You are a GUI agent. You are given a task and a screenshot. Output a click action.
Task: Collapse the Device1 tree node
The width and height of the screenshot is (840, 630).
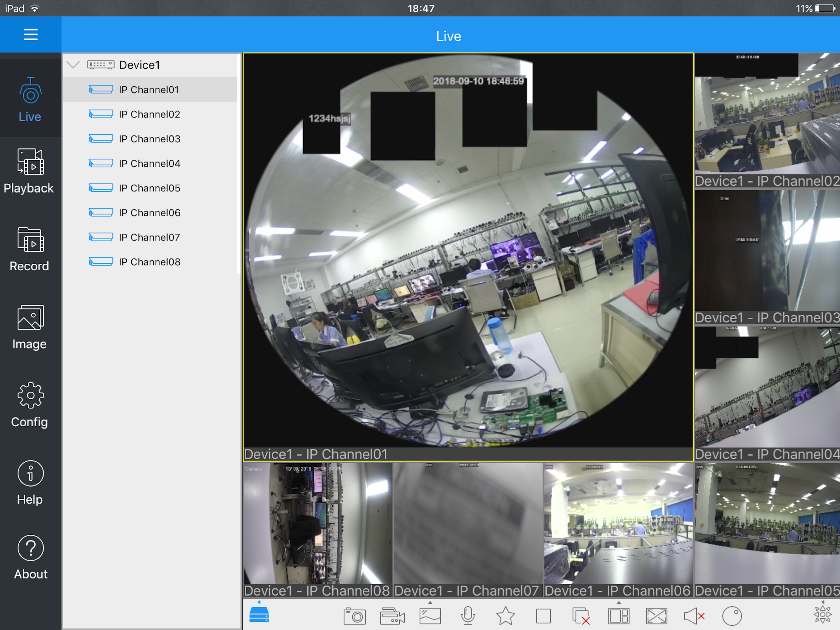73,65
